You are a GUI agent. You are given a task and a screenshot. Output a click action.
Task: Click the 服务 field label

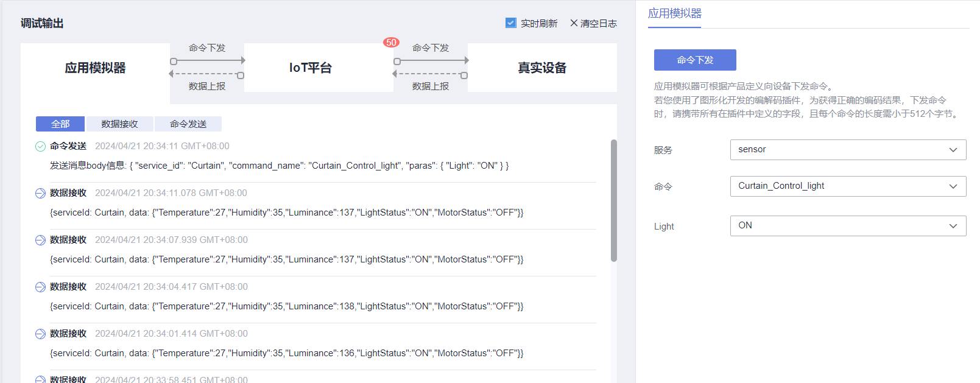[663, 150]
